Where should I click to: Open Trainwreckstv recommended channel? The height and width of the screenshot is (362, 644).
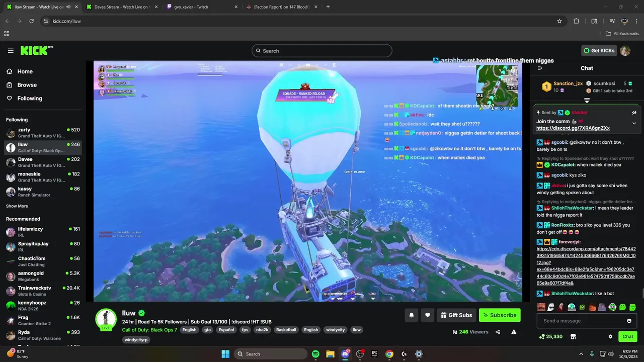pyautogui.click(x=43, y=291)
